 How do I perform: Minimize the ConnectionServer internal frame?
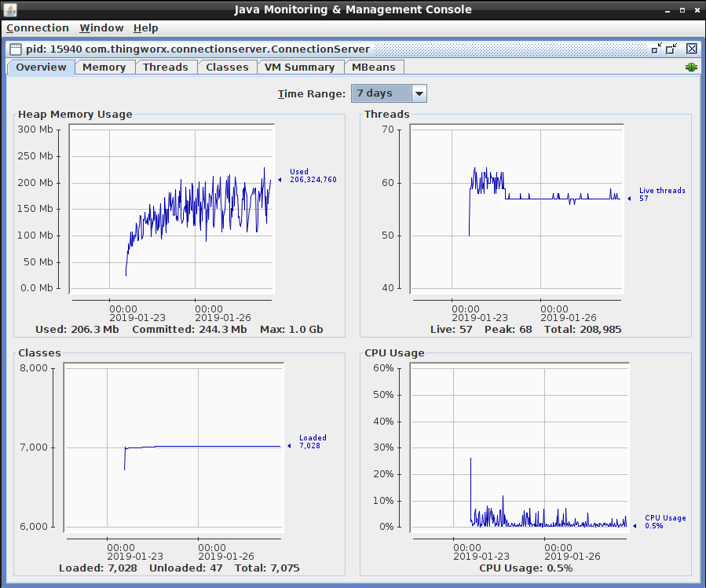657,49
